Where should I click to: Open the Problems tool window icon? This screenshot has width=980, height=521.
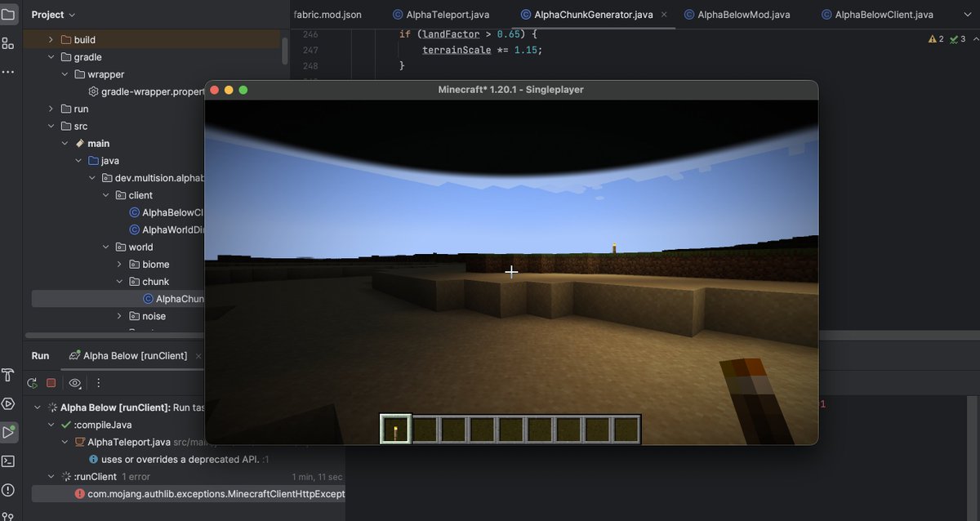(x=8, y=490)
